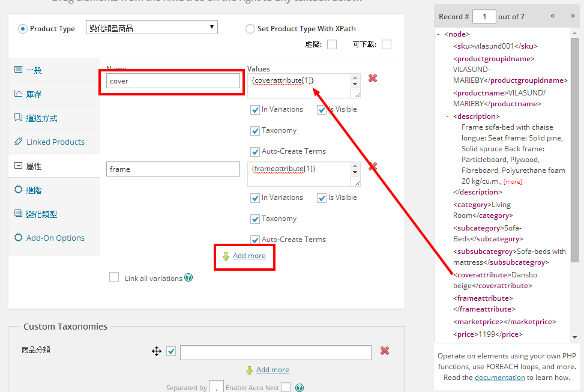Open help icon for Enable Auto Nest
The height and width of the screenshot is (392, 584).
299,388
